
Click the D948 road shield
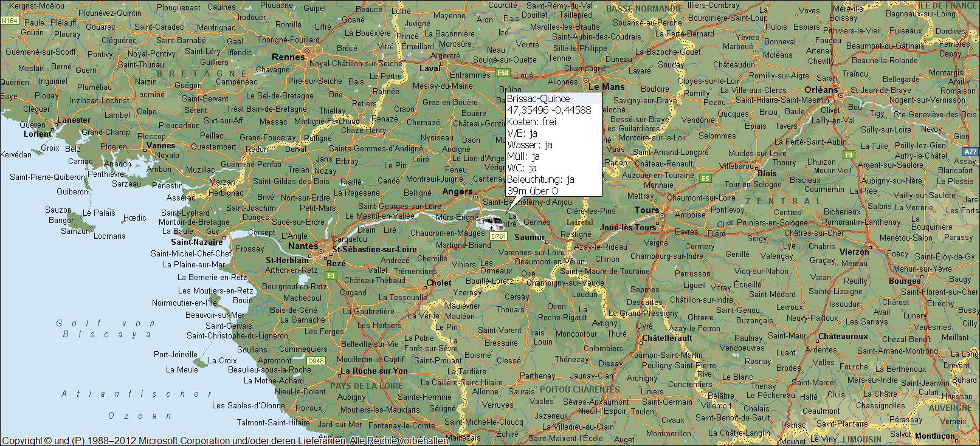click(x=316, y=361)
